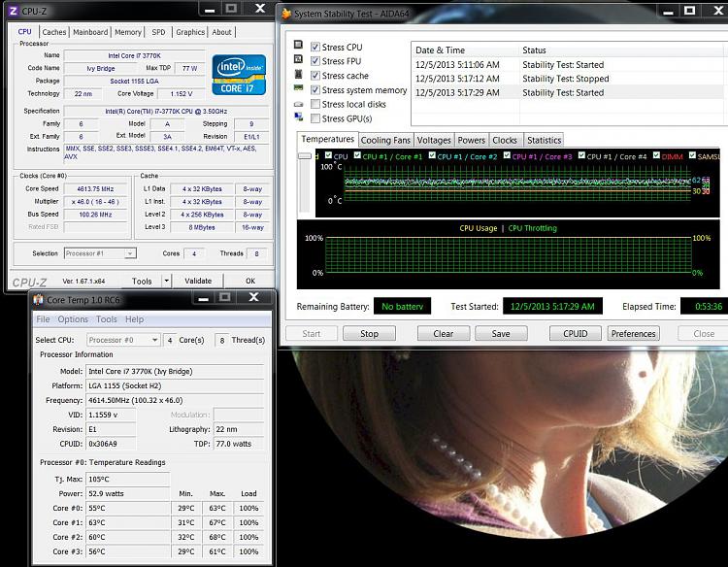Click the disk drive icon beside Stress local disks
This screenshot has width=728, height=567.
pyautogui.click(x=299, y=105)
